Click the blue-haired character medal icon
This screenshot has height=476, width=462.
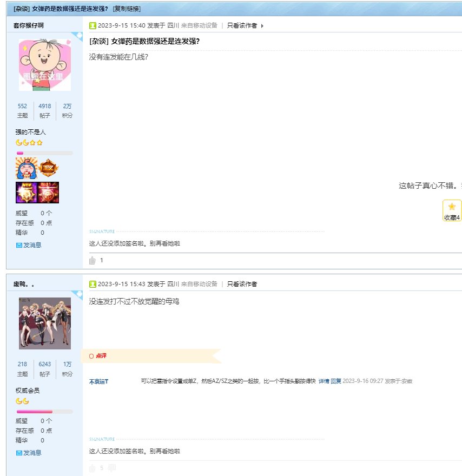(x=27, y=168)
